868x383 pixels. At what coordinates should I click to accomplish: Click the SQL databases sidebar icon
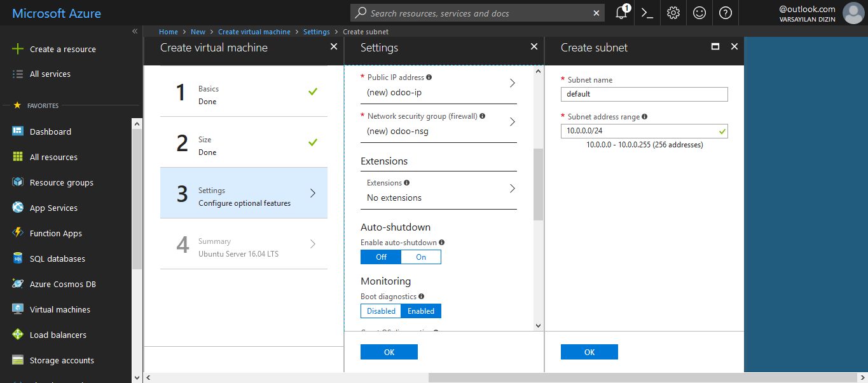click(x=18, y=259)
